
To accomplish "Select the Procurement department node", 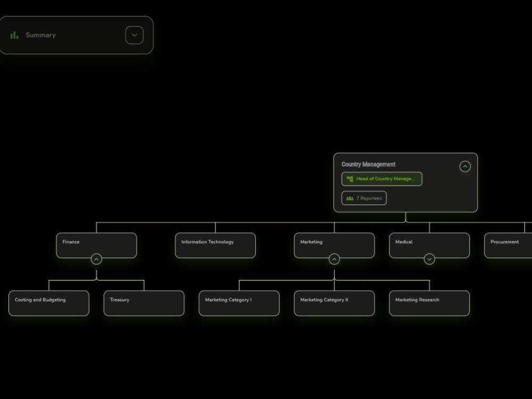I will point(508,245).
